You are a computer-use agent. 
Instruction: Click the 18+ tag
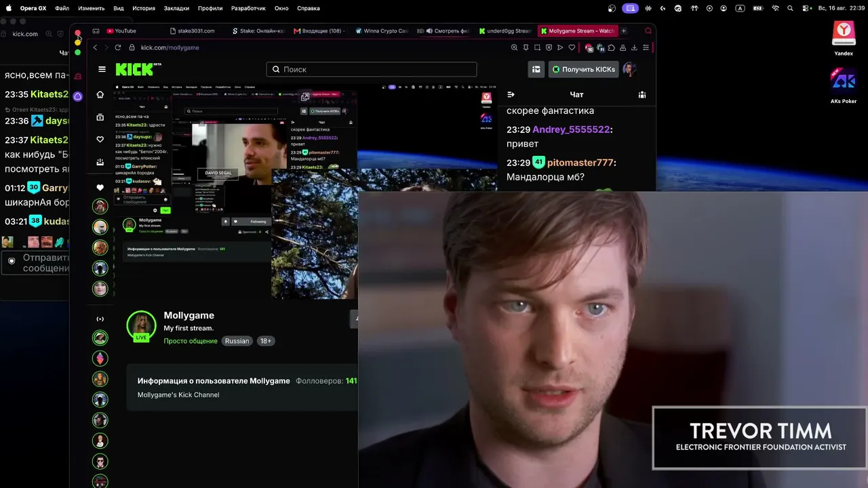coord(266,341)
